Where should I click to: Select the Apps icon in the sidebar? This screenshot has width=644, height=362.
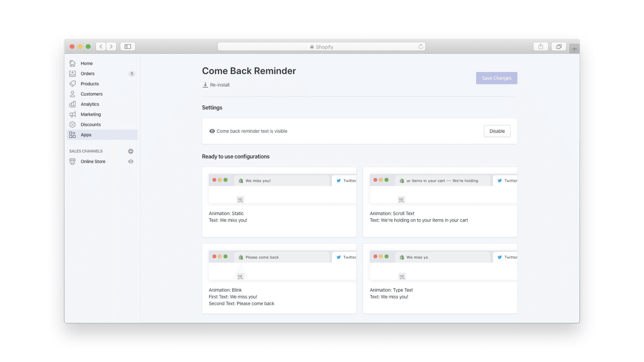72,135
